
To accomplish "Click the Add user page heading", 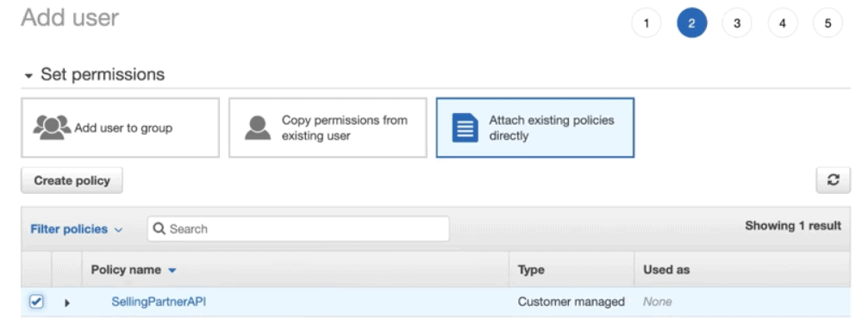I will pyautogui.click(x=70, y=18).
